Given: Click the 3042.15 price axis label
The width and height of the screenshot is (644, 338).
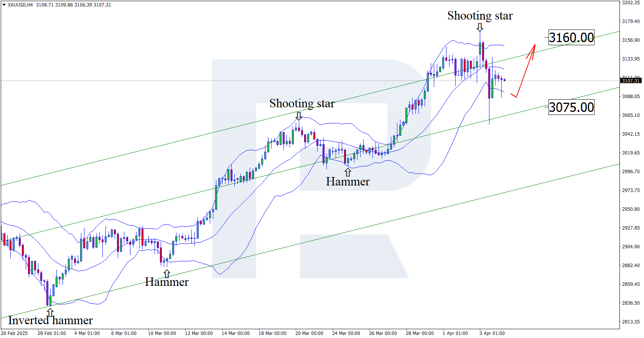Looking at the screenshot, I should [x=631, y=134].
